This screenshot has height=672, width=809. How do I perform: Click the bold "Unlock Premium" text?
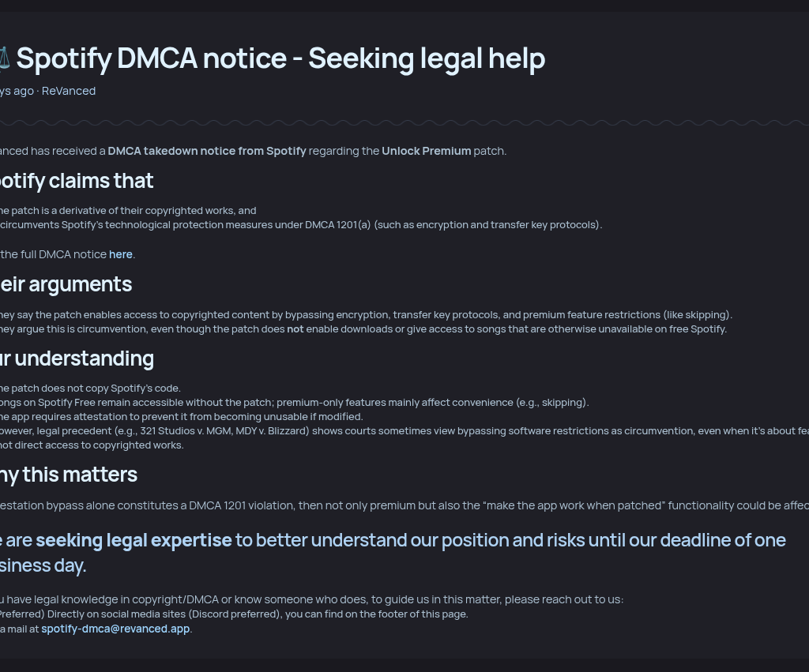(x=426, y=151)
